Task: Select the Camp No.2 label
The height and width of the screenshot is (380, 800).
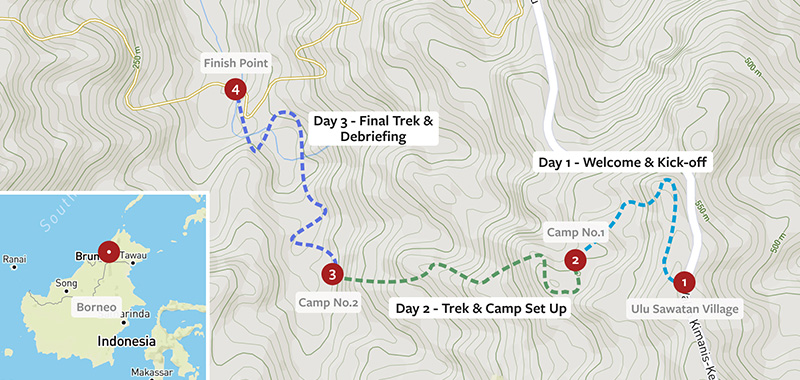Action: pos(329,303)
